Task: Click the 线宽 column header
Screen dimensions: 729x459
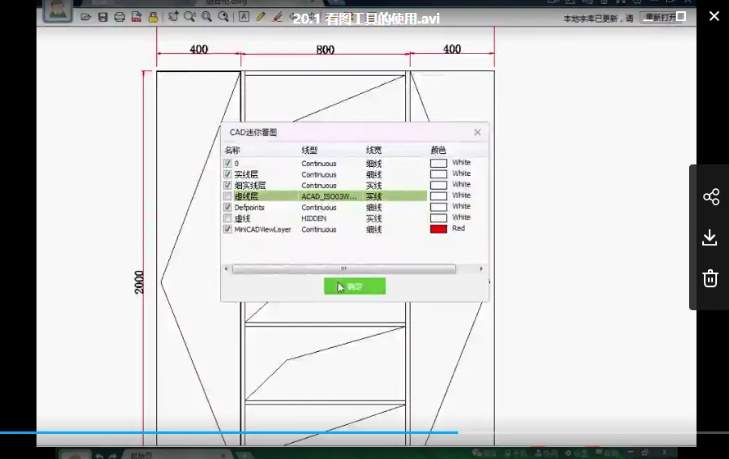Action: tap(374, 150)
